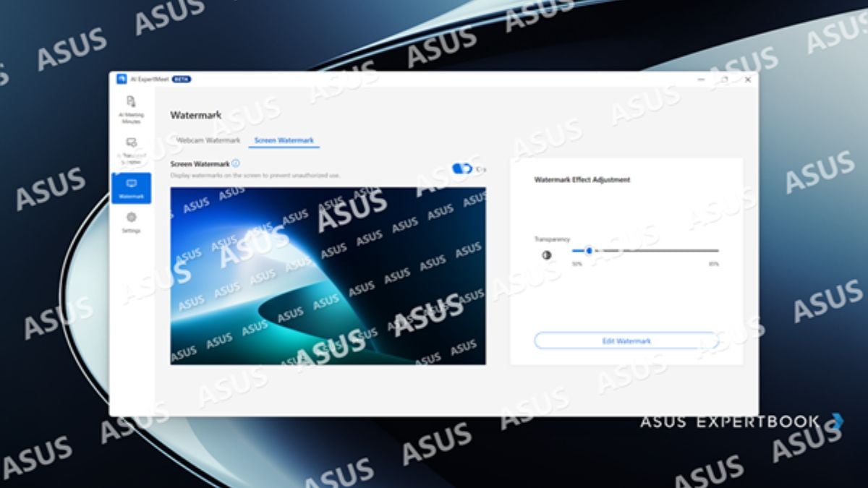This screenshot has width=868, height=488.
Task: Open the AI Translated Subtitles sidebar item
Action: pyautogui.click(x=131, y=151)
